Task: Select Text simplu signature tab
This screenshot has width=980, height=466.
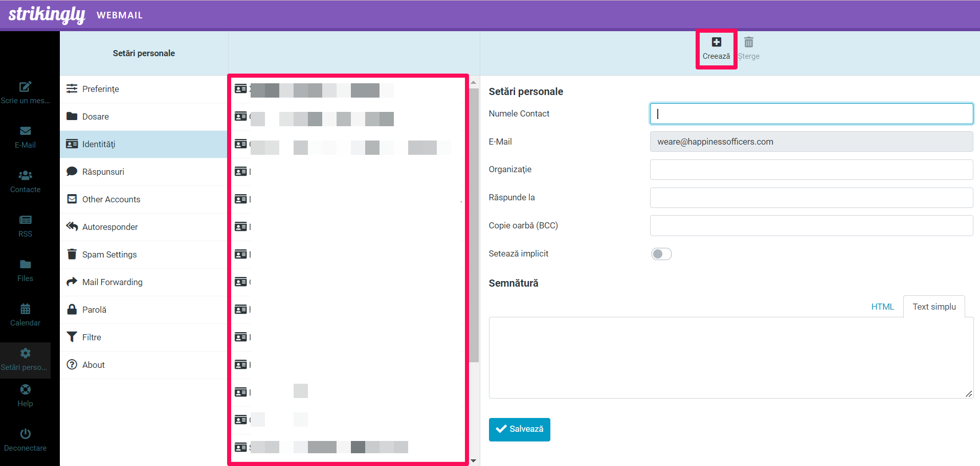Action: (934, 307)
